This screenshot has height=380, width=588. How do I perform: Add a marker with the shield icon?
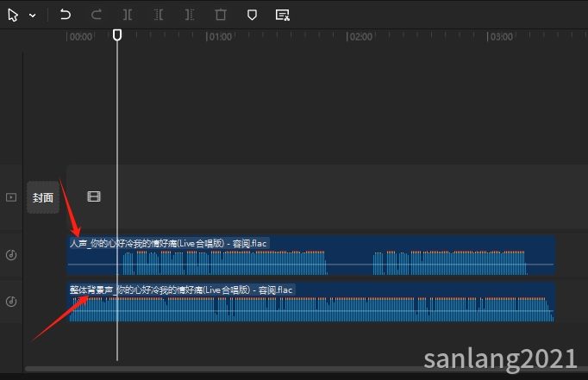[x=252, y=15]
